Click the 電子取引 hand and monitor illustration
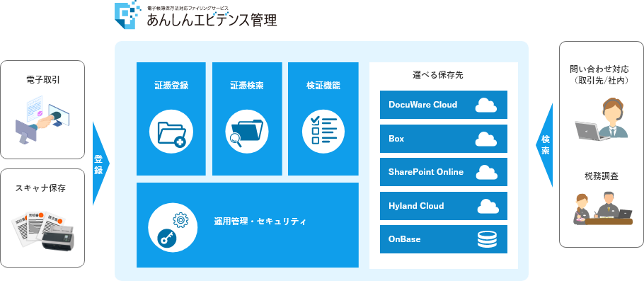 point(42,120)
